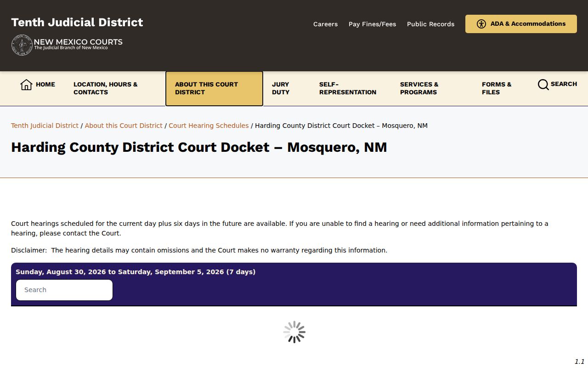
Task: Click the search magnifying glass icon
Action: coord(543,85)
